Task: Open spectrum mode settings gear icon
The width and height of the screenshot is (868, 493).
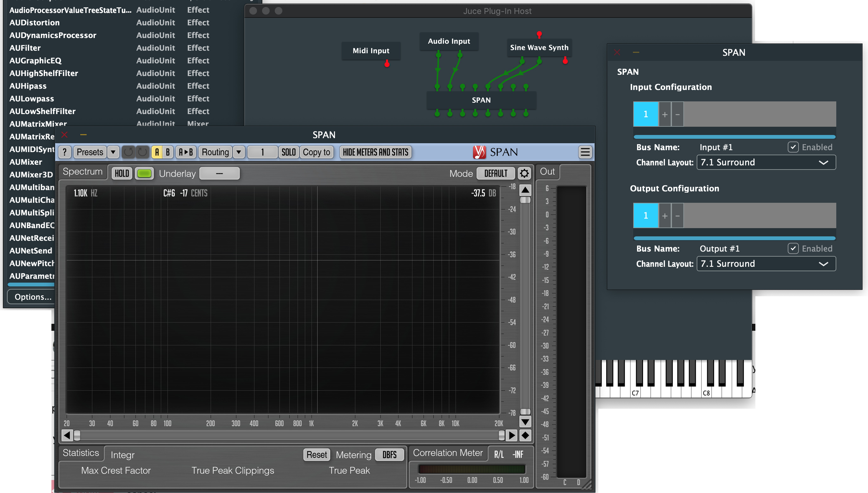Action: 524,173
